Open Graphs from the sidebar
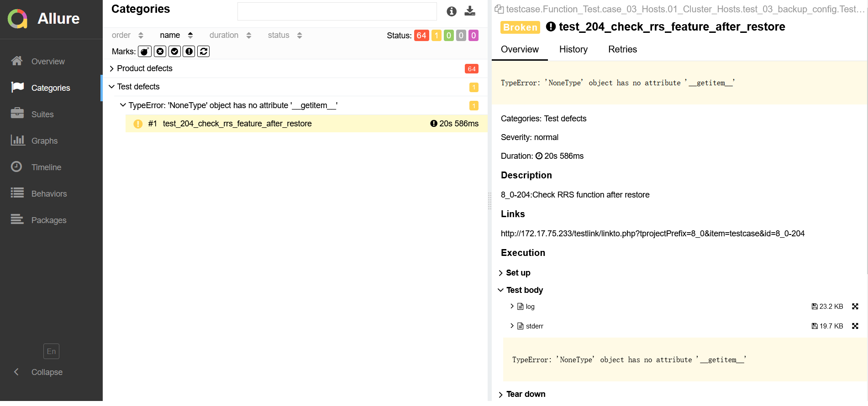Viewport: 868px width, 406px height. pyautogui.click(x=44, y=141)
